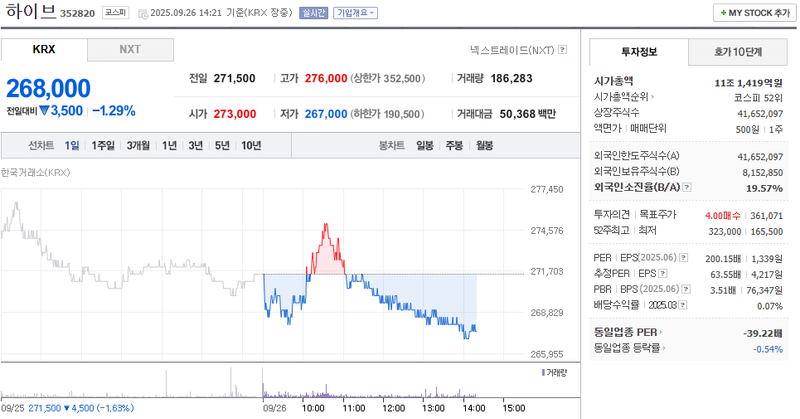Select 3개월 line chart period

(138, 145)
